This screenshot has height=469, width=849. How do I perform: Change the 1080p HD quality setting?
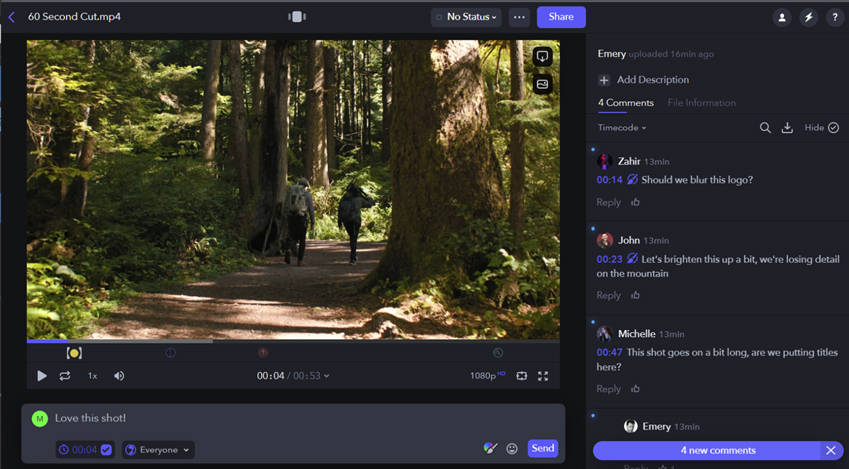(x=487, y=375)
